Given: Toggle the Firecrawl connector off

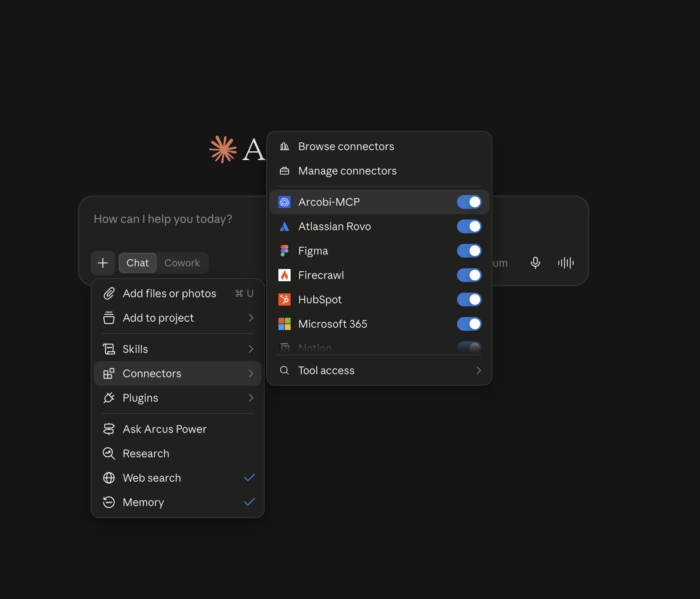Looking at the screenshot, I should coord(469,275).
